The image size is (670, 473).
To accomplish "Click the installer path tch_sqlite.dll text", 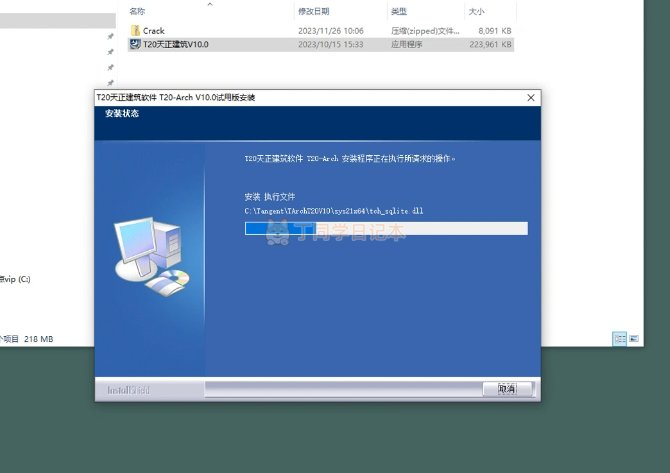I will (334, 211).
